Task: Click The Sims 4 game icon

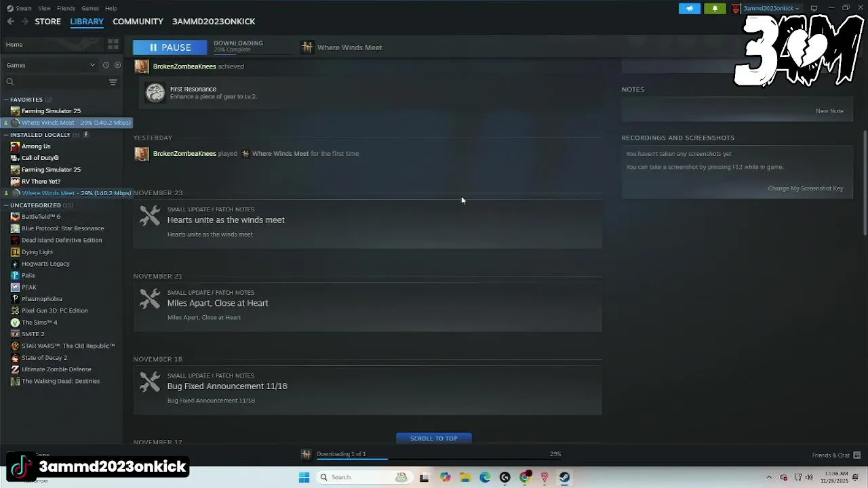Action: pyautogui.click(x=15, y=323)
